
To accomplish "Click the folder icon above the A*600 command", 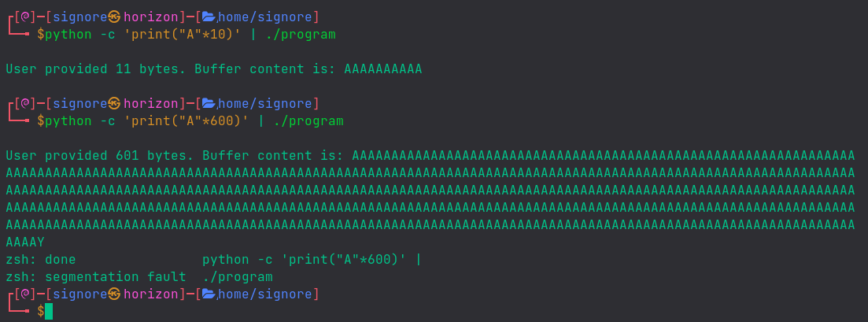I will pyautogui.click(x=209, y=103).
